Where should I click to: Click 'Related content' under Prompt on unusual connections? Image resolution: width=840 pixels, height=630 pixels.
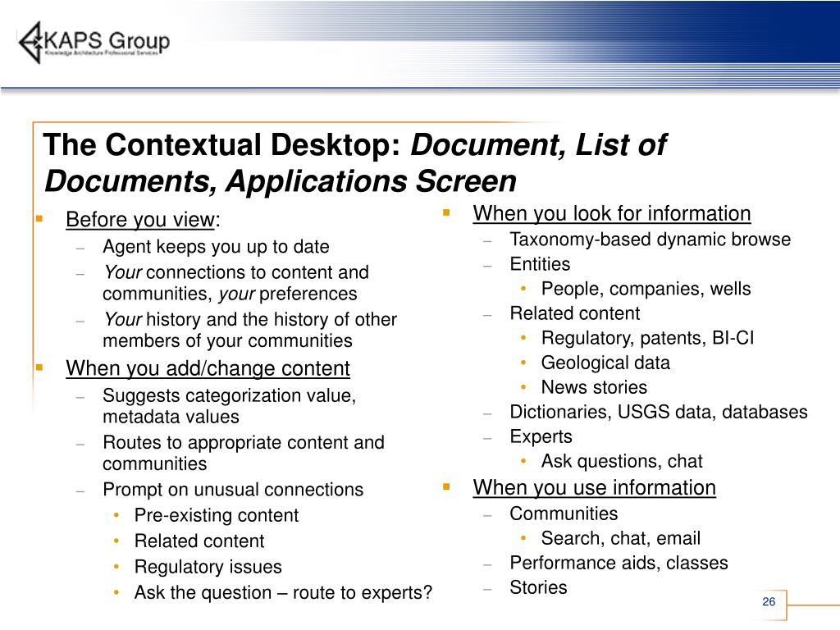[199, 541]
